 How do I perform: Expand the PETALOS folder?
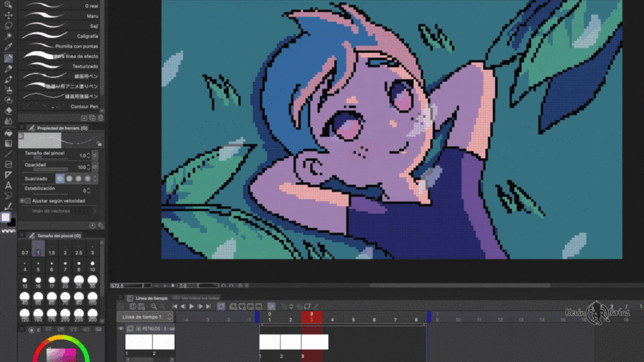[139, 328]
